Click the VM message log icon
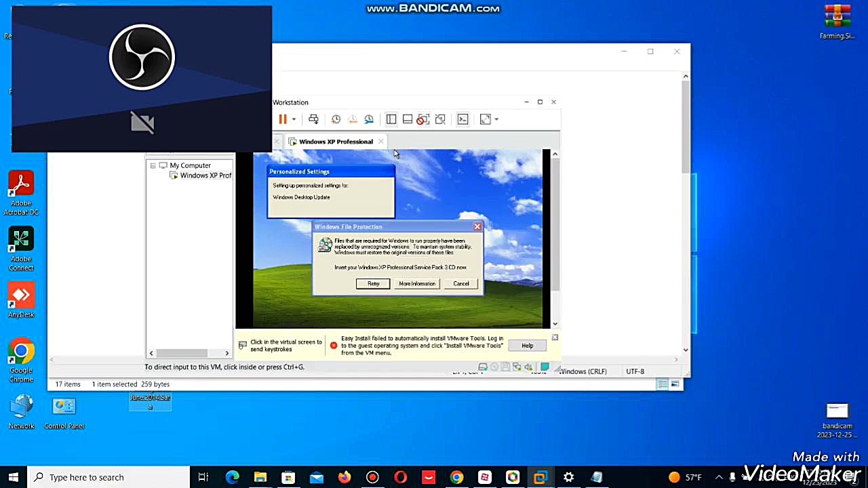This screenshot has width=868, height=488. [545, 367]
